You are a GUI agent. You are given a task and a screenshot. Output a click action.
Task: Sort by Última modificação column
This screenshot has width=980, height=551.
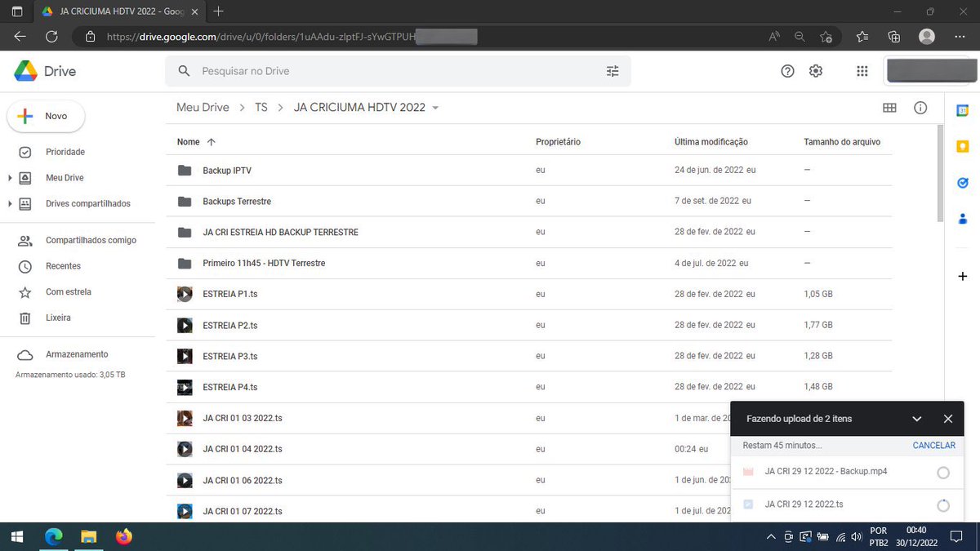[711, 142]
